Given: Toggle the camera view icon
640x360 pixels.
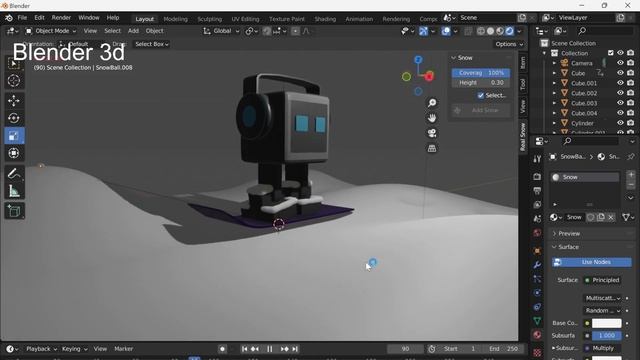Looking at the screenshot, I should (x=432, y=133).
